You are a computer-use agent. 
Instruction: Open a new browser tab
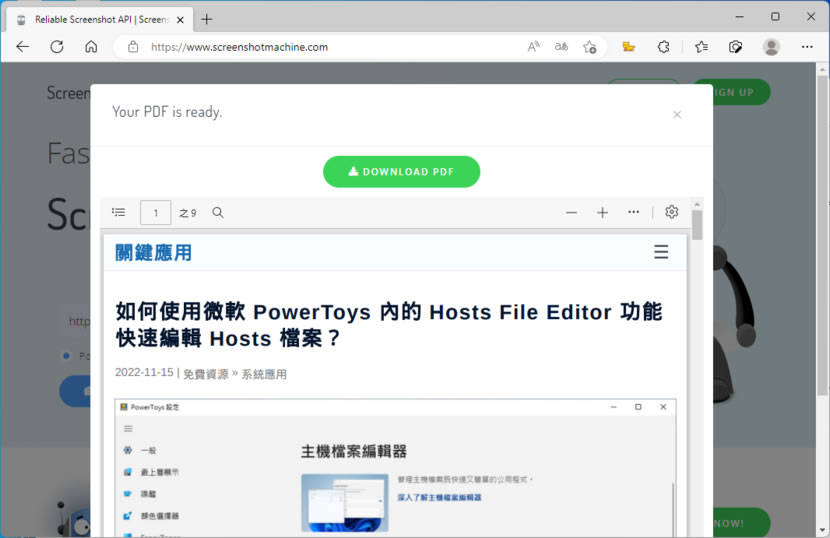tap(206, 20)
